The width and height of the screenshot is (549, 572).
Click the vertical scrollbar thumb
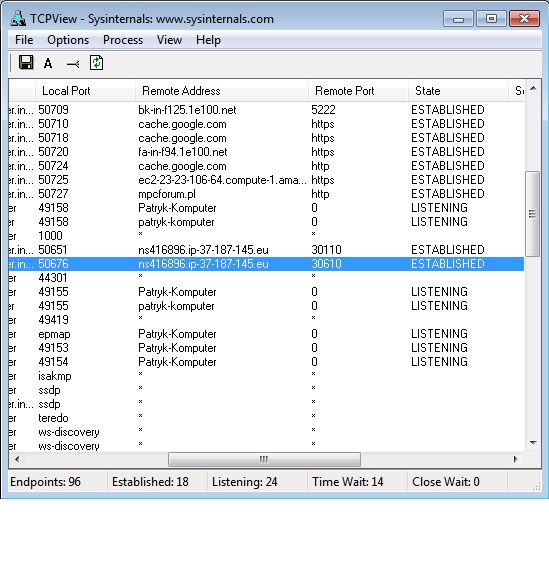(x=533, y=214)
